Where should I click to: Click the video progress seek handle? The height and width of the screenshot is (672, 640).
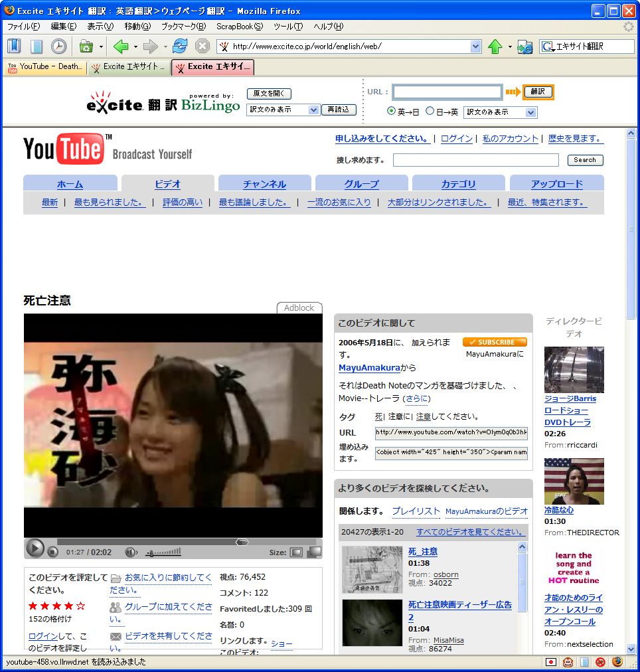point(242,542)
